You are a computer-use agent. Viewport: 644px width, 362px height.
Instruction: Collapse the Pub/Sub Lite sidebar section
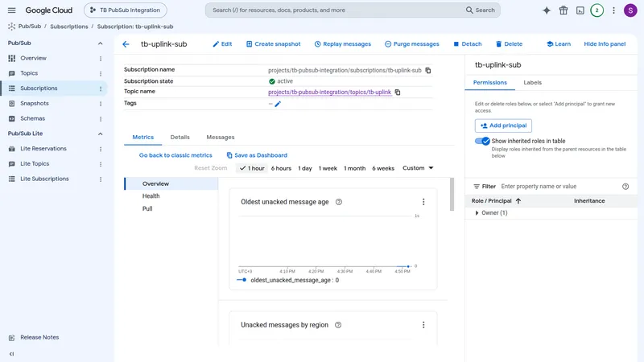100,134
